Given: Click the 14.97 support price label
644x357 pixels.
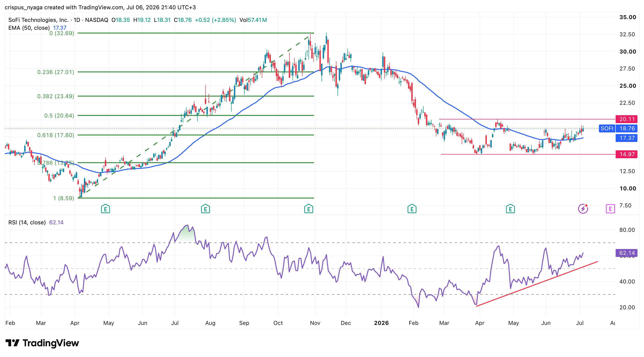Looking at the screenshot, I should tap(627, 154).
